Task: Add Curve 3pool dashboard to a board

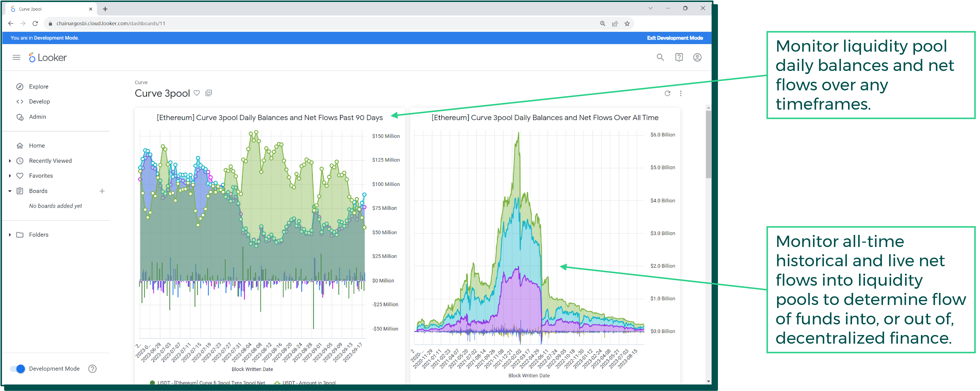Action: point(208,93)
